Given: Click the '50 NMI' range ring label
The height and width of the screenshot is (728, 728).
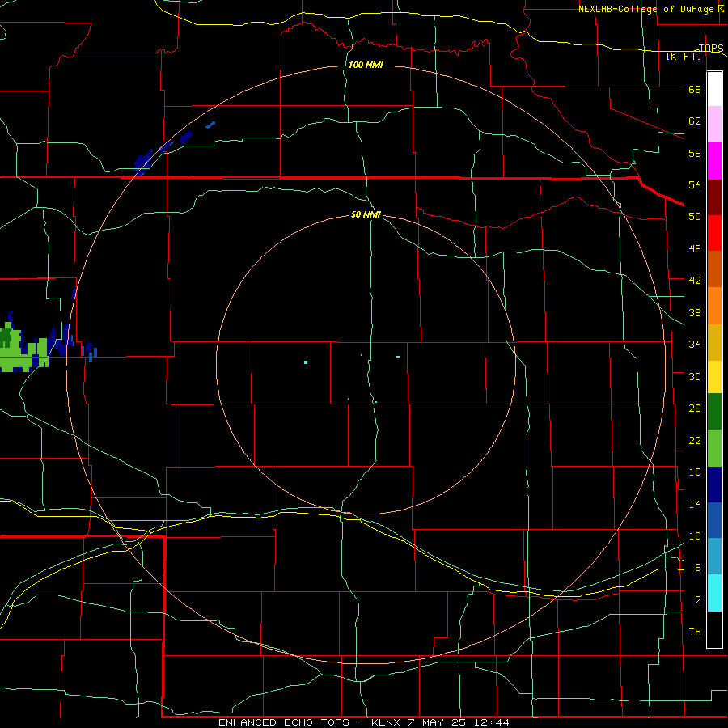Looking at the screenshot, I should (366, 214).
